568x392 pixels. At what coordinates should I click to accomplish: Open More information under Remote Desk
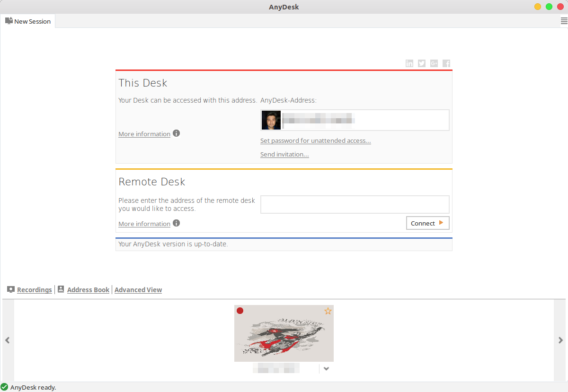pyautogui.click(x=144, y=224)
